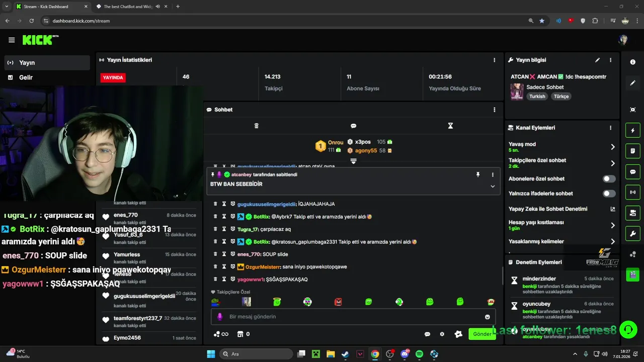Open the hamburger menu beside the Kick logo
Image resolution: width=644 pixels, height=362 pixels.
[11, 40]
